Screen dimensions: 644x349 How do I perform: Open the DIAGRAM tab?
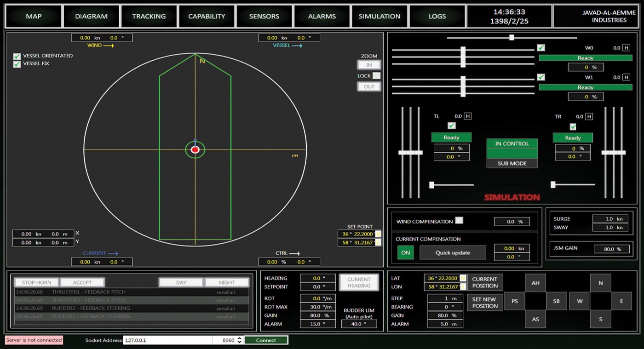pyautogui.click(x=91, y=16)
